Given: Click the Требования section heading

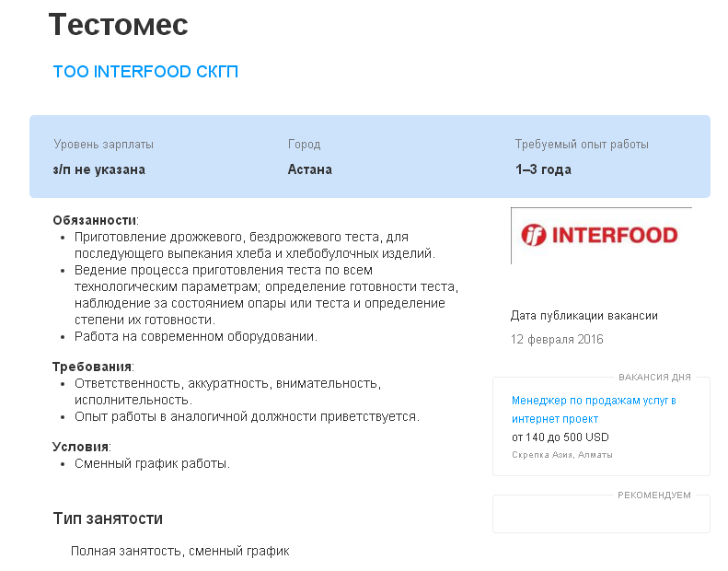Looking at the screenshot, I should pos(93,367).
